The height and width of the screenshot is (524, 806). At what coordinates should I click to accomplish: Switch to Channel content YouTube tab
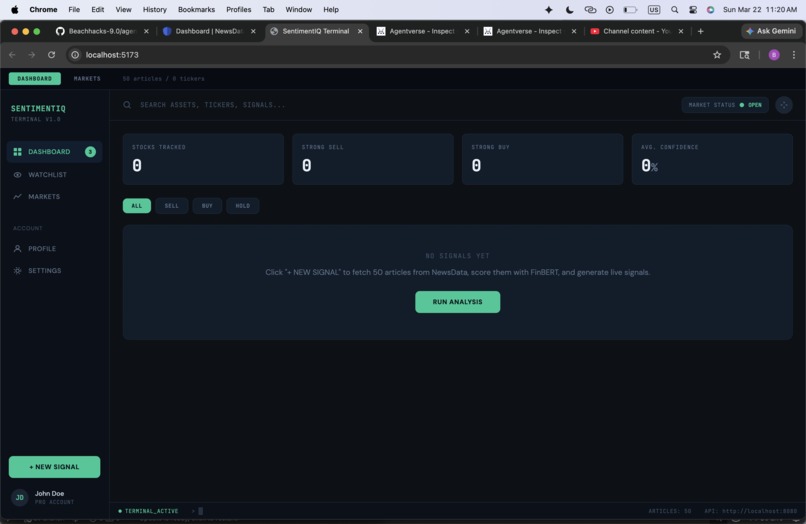[636, 31]
